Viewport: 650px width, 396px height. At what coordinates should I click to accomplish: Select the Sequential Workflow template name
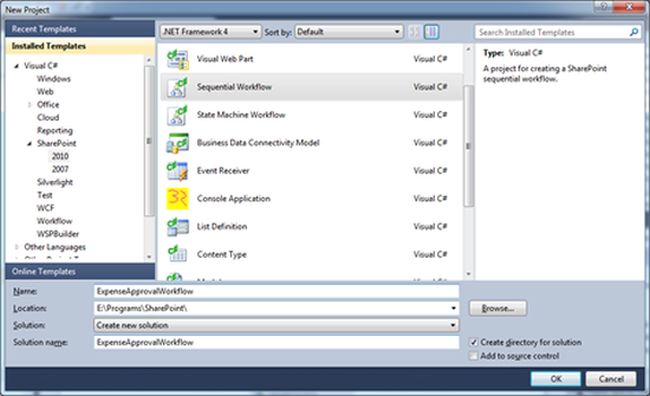(x=234, y=87)
